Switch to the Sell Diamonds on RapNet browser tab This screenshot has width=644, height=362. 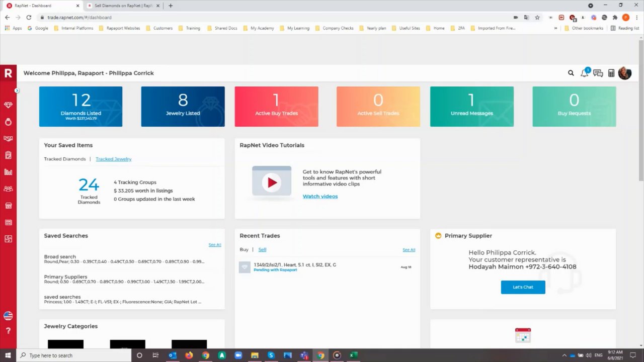pos(123,6)
